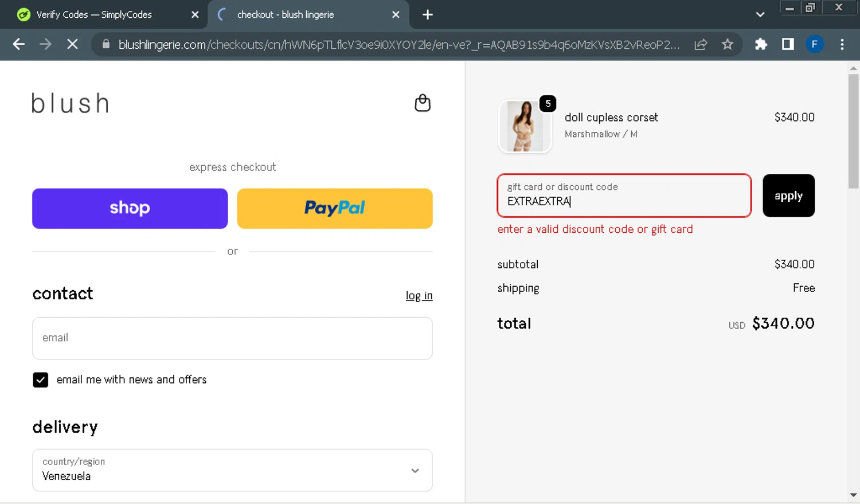Viewport: 860px width, 504px height.
Task: Click the apply discount button
Action: pyautogui.click(x=788, y=196)
